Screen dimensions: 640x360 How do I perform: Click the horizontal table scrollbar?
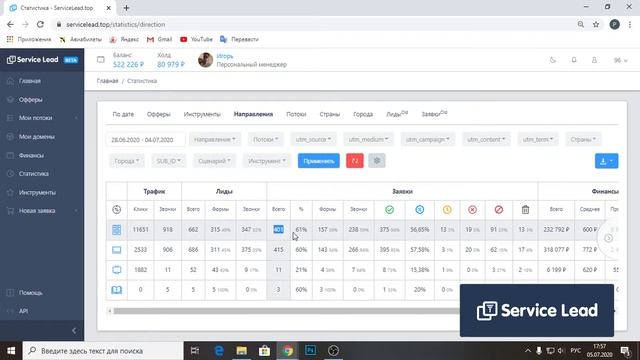click(x=286, y=311)
